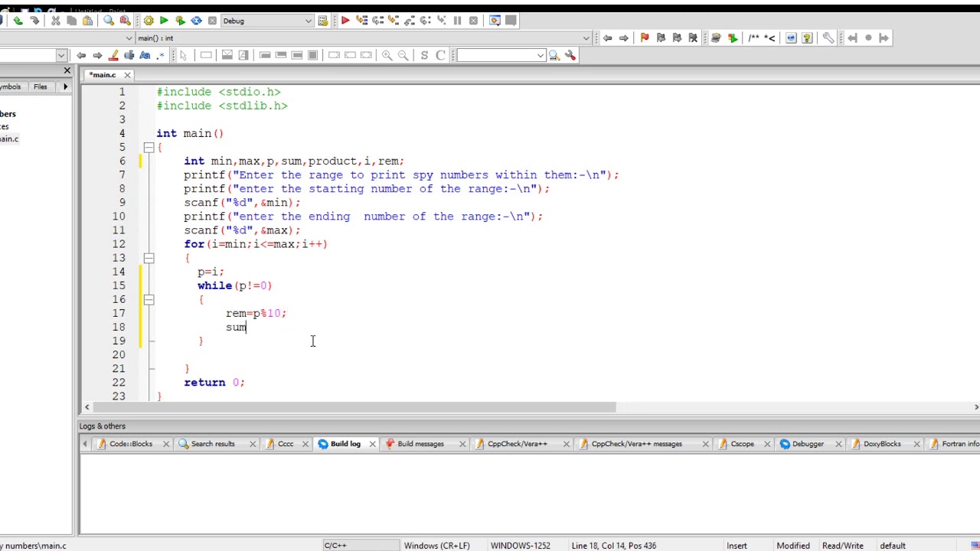Close the management side panel
Viewport: 980px width, 551px height.
[67, 71]
